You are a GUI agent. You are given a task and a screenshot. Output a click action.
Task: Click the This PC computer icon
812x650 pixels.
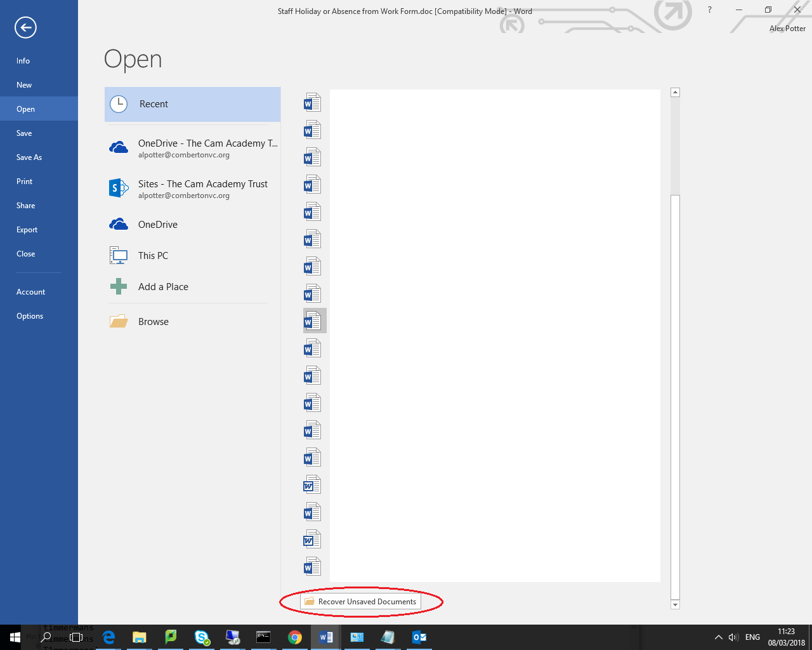coord(119,255)
